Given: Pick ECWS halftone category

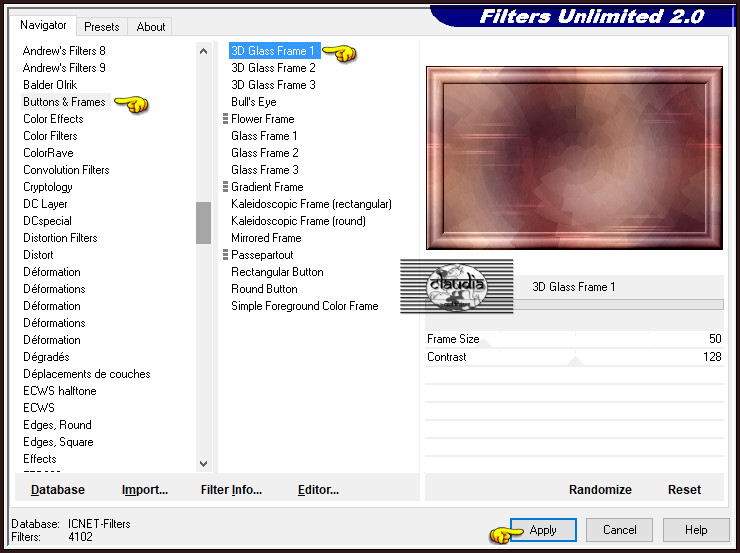Looking at the screenshot, I should pyautogui.click(x=60, y=391).
